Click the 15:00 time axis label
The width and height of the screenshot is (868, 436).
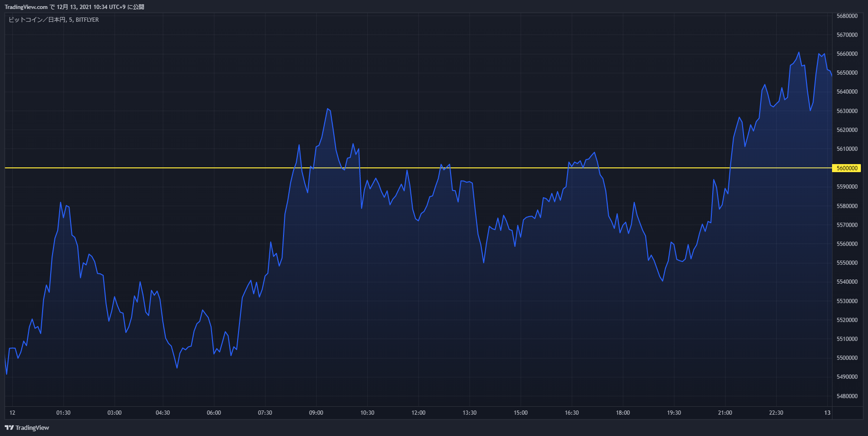(521, 413)
